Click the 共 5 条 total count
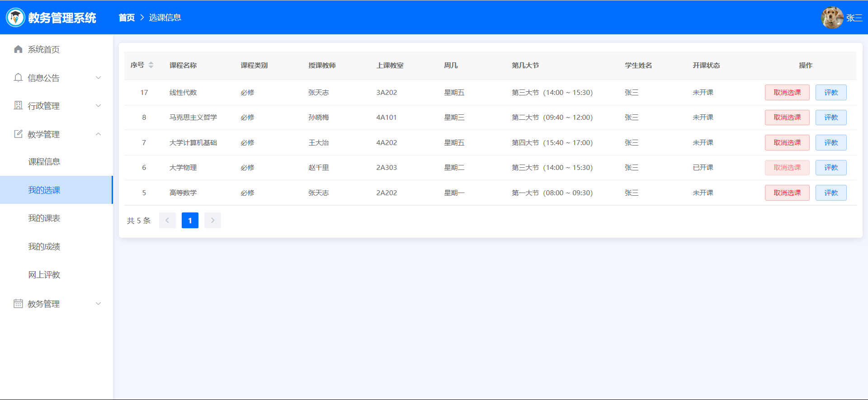The height and width of the screenshot is (400, 868). tap(139, 221)
